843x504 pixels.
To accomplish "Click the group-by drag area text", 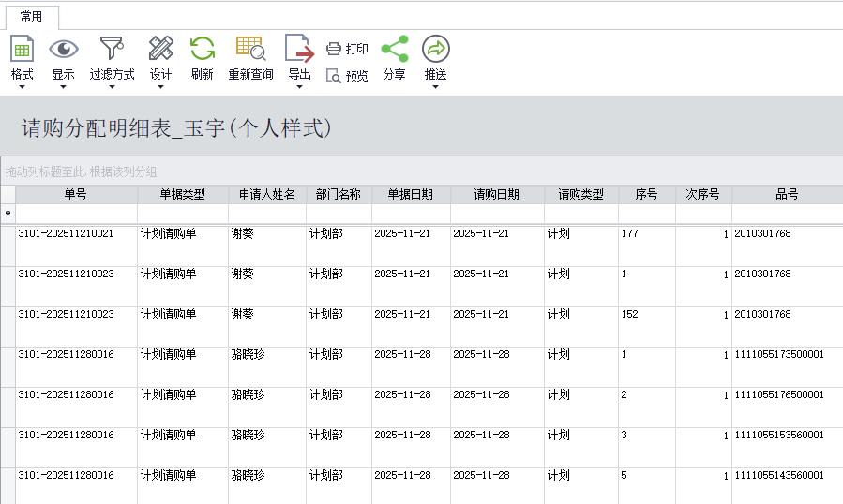I will (x=82, y=172).
